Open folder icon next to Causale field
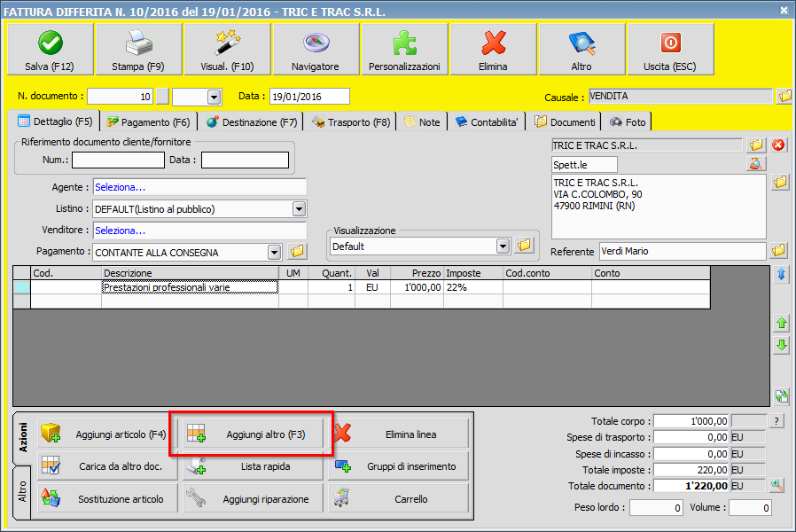Viewport: 796px width, 532px height. [784, 97]
